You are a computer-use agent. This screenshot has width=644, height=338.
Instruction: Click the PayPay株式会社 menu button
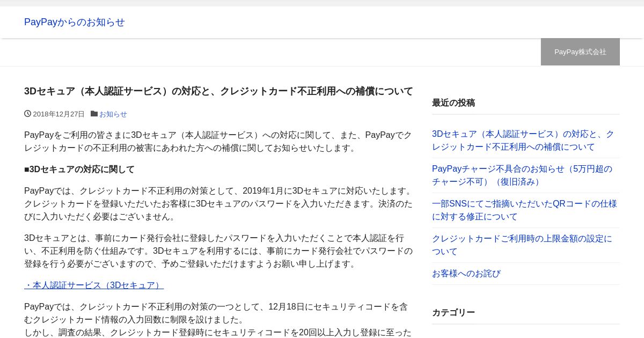point(580,52)
